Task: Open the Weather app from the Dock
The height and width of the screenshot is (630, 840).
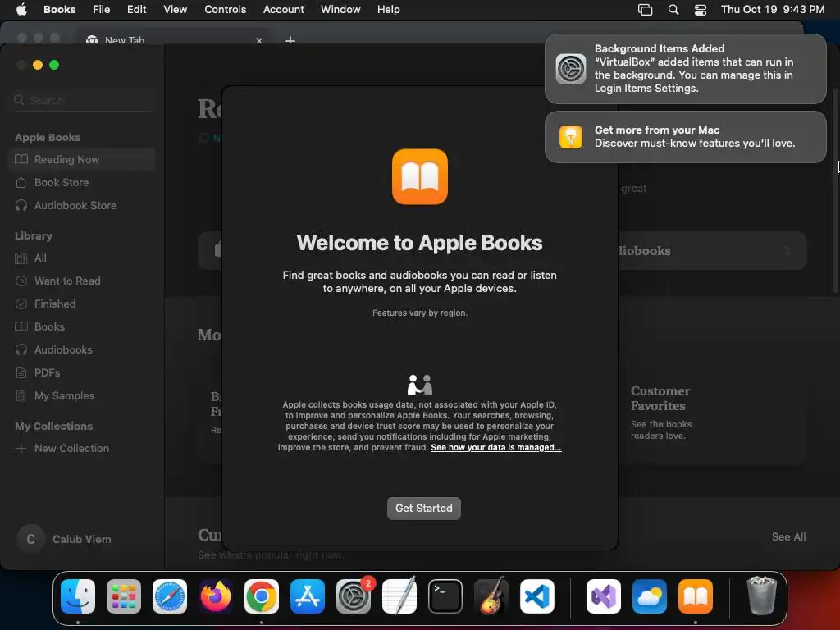Action: [x=650, y=596]
